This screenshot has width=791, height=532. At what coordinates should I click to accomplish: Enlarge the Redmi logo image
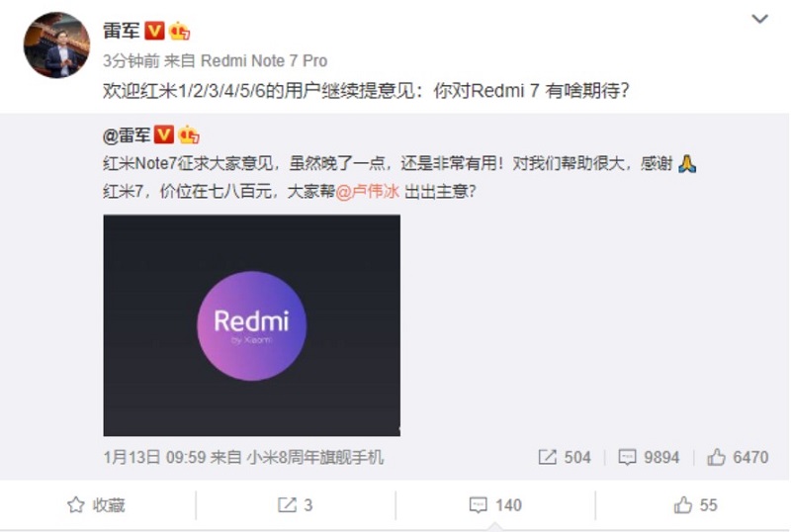(252, 325)
